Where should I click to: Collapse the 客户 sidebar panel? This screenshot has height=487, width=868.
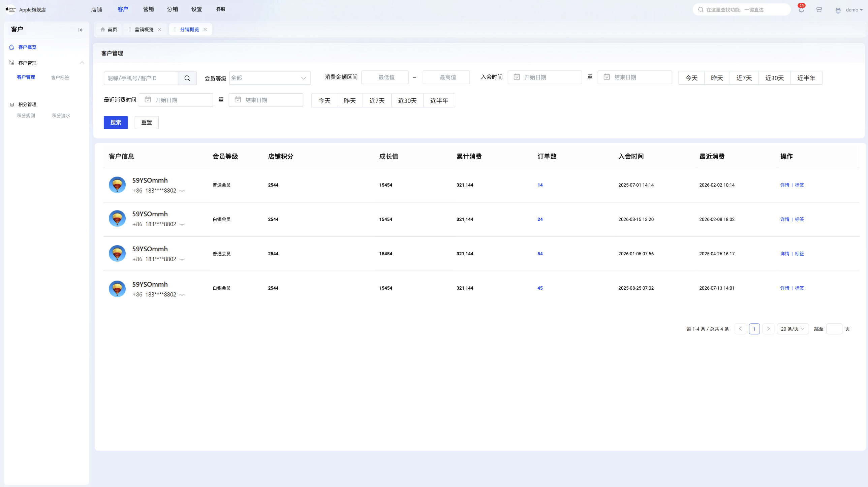[x=81, y=30]
